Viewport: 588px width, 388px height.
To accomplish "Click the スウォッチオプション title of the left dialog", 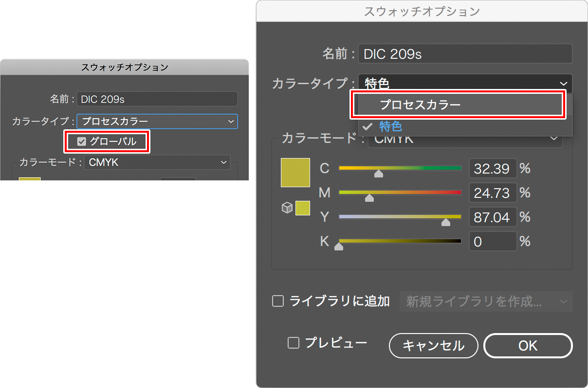I will [x=125, y=67].
